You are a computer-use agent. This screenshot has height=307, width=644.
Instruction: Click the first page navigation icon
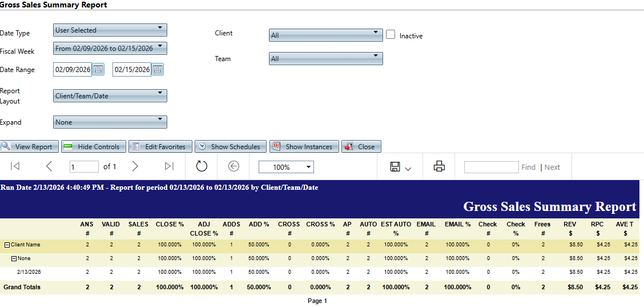tap(15, 166)
